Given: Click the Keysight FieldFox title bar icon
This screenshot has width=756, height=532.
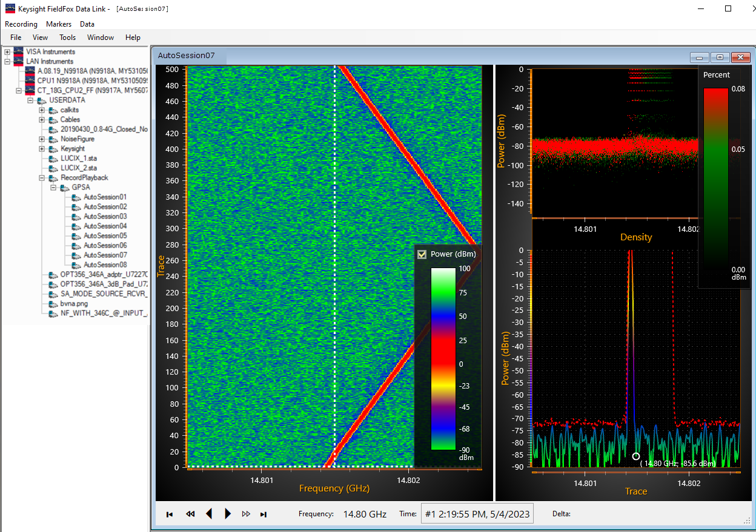Looking at the screenshot, I should [10, 8].
